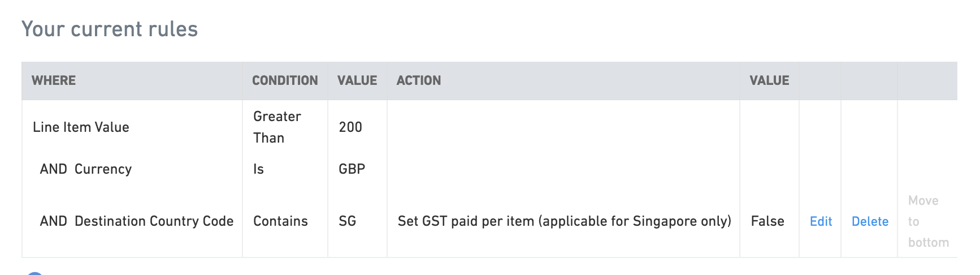Click the False action value
Screen dimensions: 980x275
coord(767,221)
